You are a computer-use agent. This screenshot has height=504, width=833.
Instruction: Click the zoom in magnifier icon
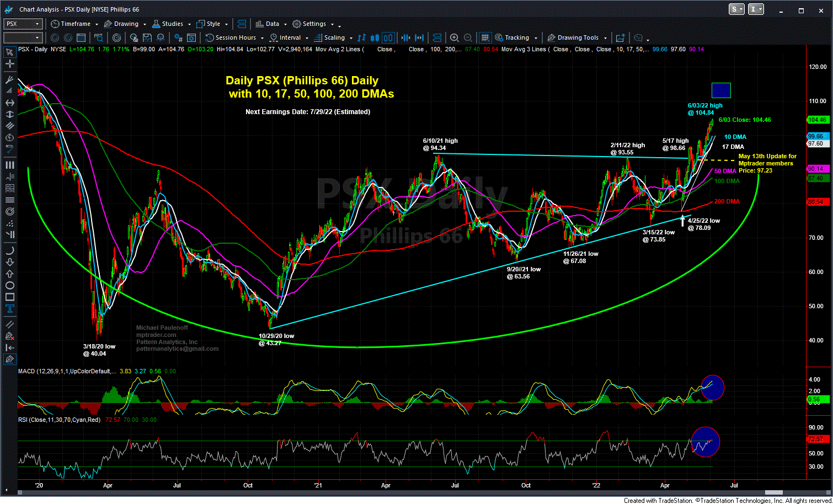tap(454, 38)
